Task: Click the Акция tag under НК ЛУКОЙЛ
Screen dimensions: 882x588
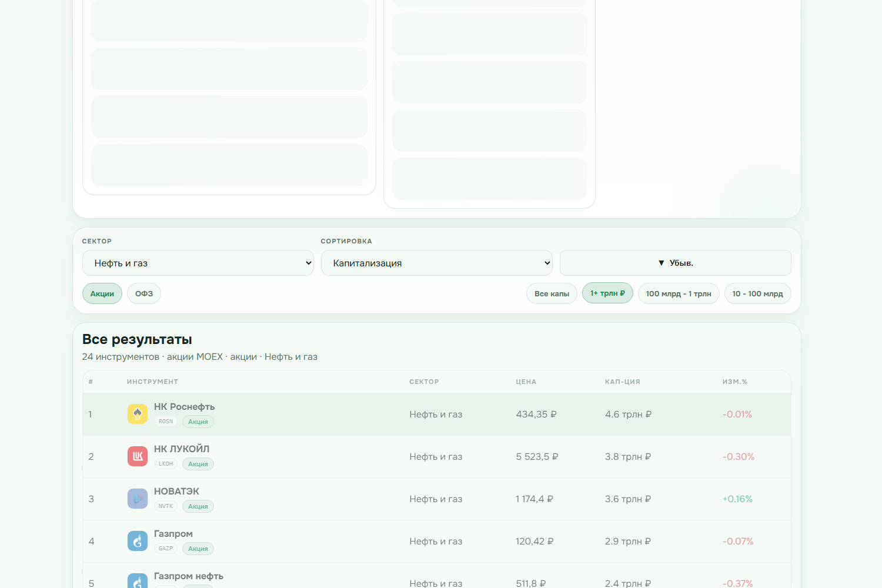Action: 198,464
